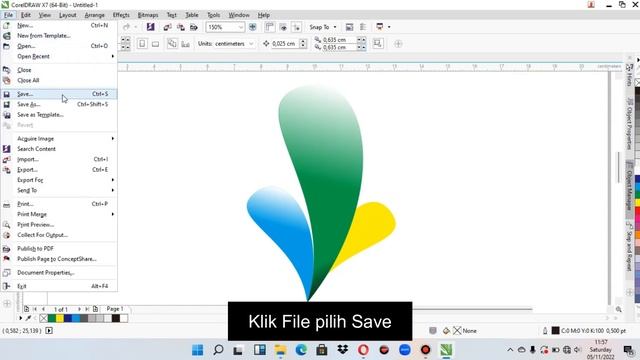640x360 pixels.
Task: Choose Save As... in the File menu
Action: click(59, 104)
